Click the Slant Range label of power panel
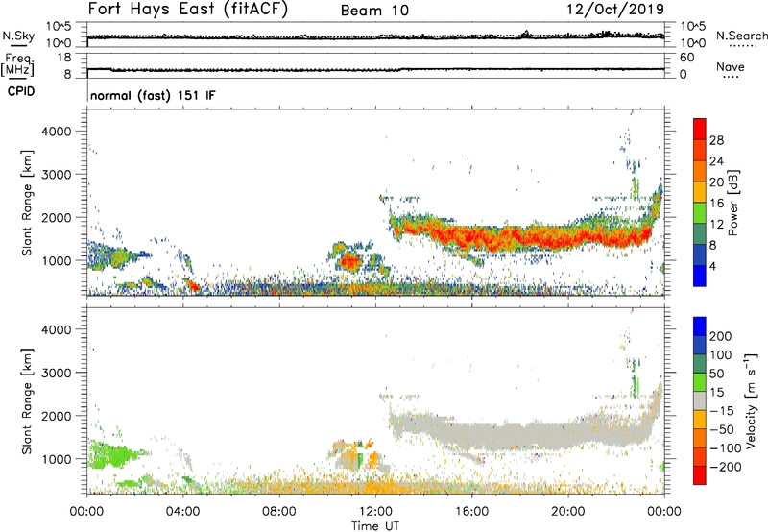 (27, 203)
